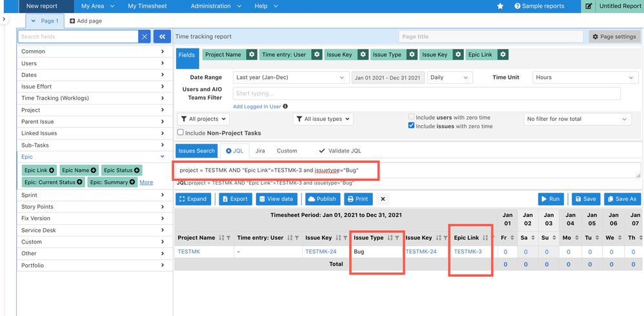Switch to the Custom search tab
644x316 pixels.
pos(287,151)
